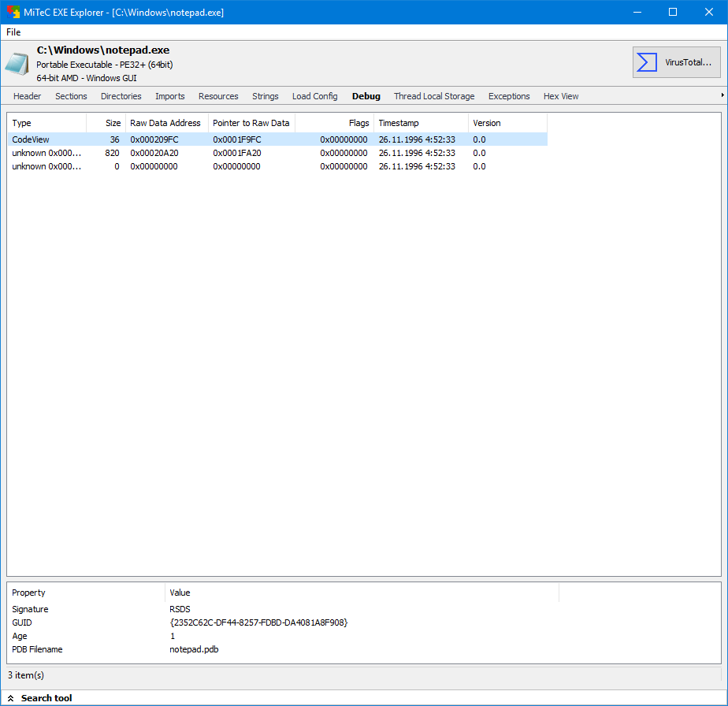Click the 0x00020A20 address cell
The image size is (728, 706).
click(x=154, y=153)
